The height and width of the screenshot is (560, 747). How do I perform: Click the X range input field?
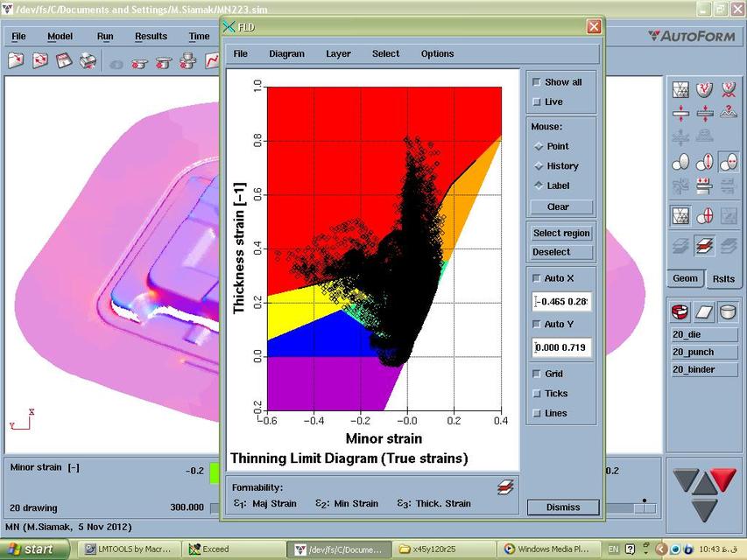561,302
